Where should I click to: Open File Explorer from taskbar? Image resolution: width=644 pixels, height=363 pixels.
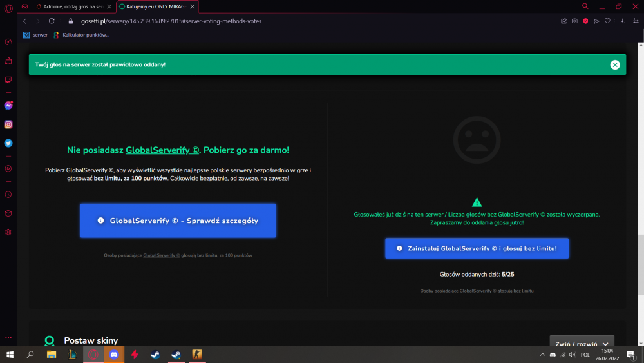pos(52,355)
